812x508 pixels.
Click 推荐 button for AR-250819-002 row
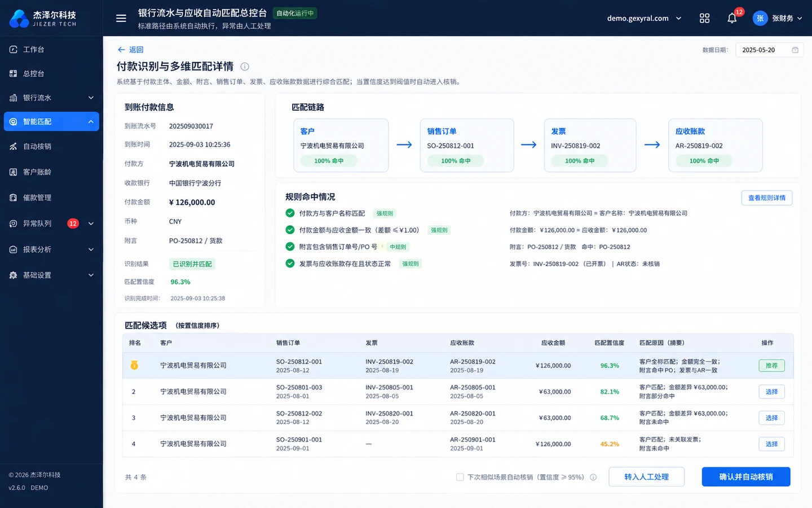click(771, 366)
